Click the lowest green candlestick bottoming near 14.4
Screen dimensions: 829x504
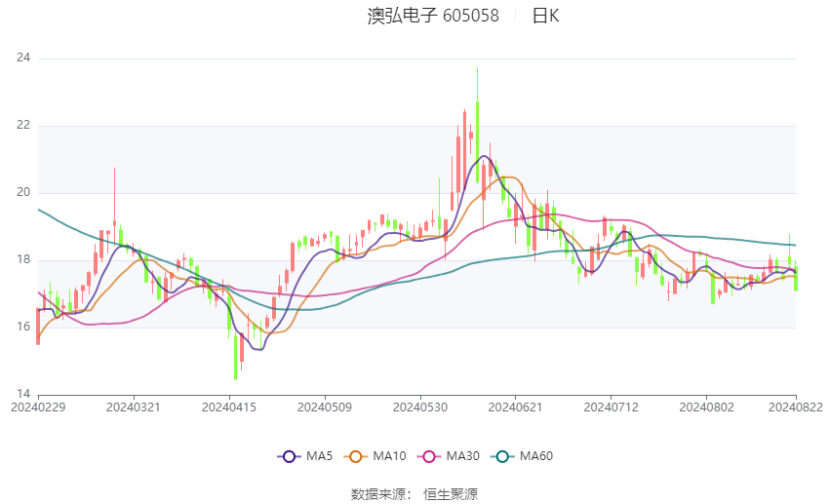coord(235,357)
